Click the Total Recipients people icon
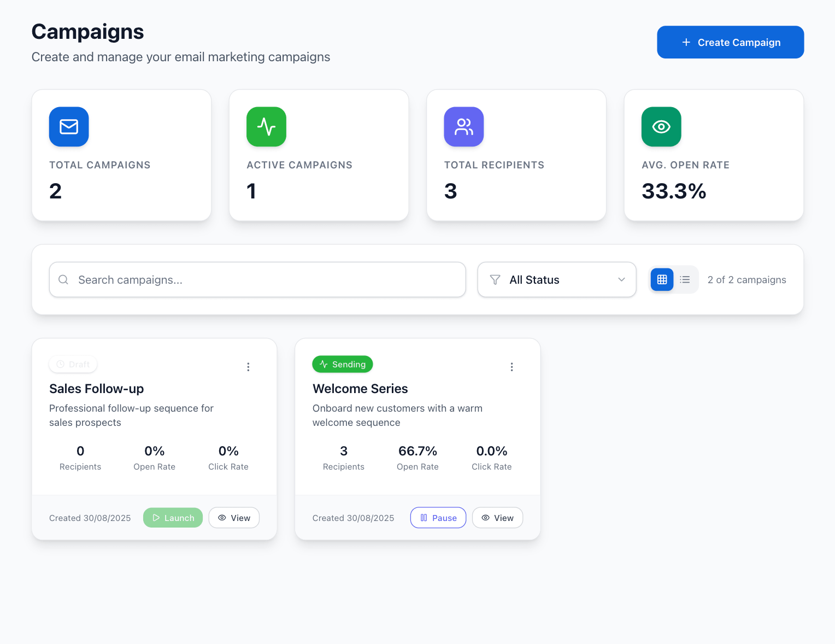The width and height of the screenshot is (835, 644). click(463, 127)
